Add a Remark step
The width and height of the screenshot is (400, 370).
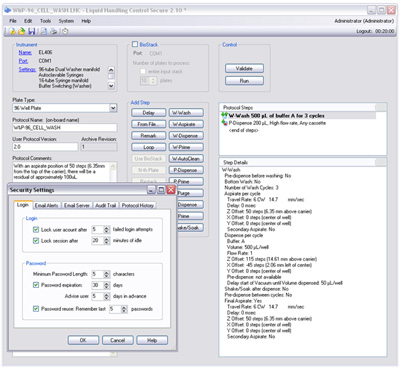tap(148, 136)
